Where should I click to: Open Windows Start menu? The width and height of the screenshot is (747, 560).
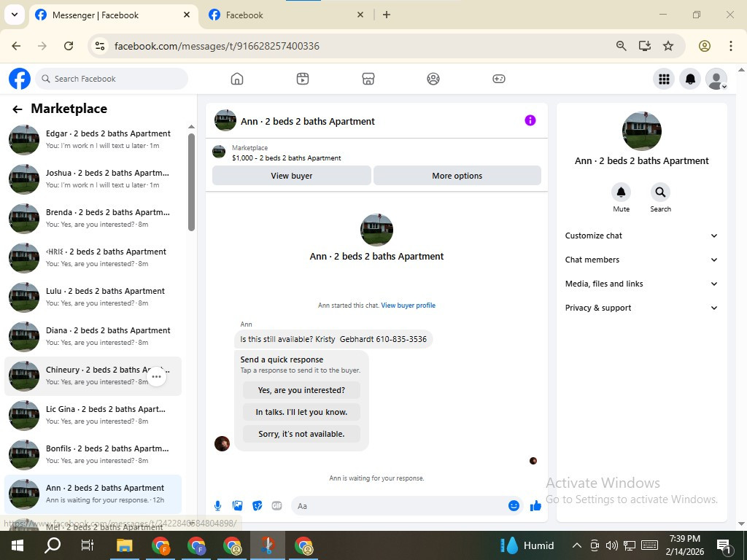[18, 545]
